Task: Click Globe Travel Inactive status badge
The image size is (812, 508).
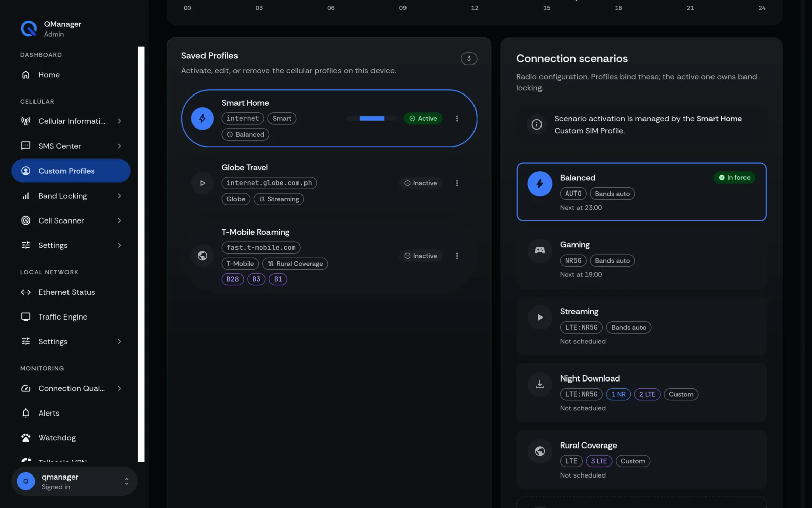Action: 421,183
